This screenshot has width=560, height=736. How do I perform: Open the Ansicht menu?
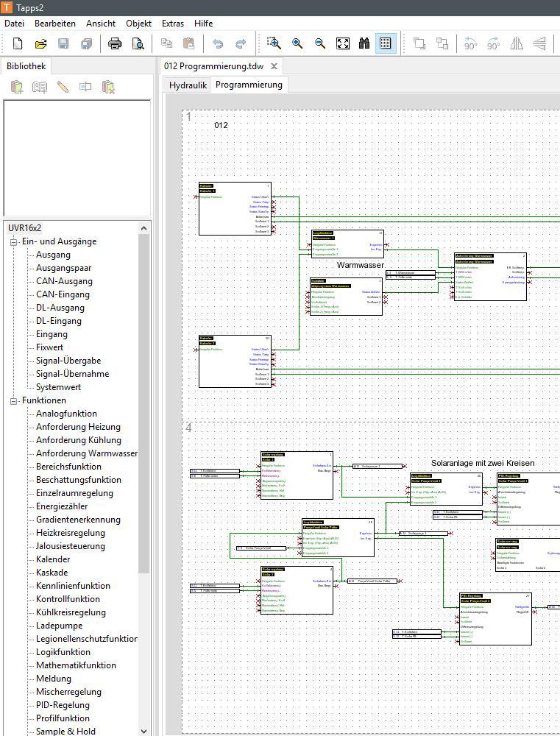101,23
